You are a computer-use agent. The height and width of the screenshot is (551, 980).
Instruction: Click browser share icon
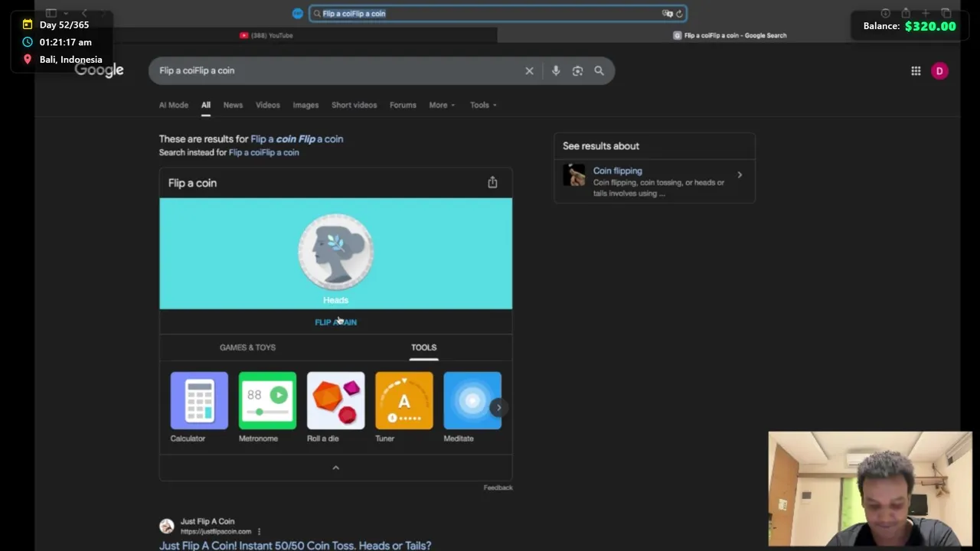[x=906, y=13]
